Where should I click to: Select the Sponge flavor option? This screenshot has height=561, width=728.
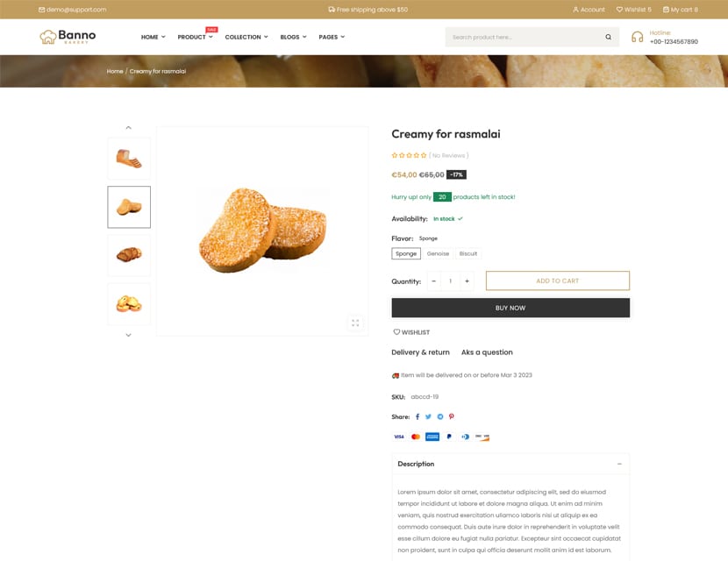coord(406,253)
